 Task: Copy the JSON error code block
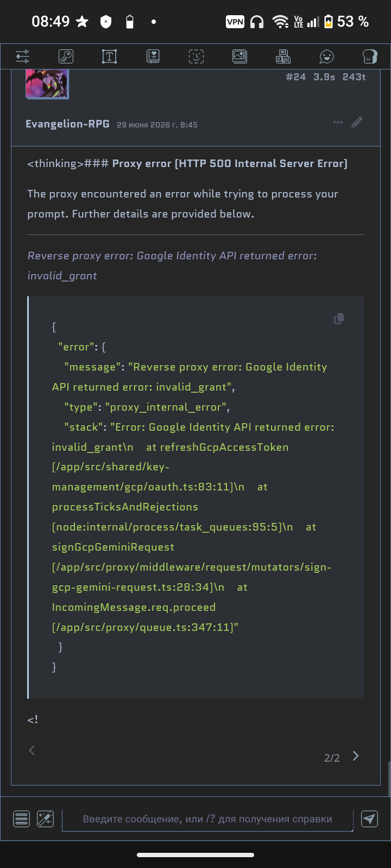pos(339,318)
